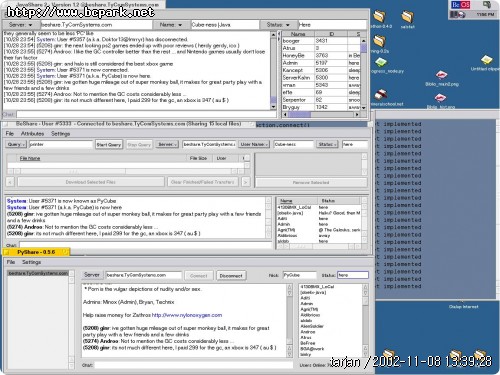Click PyShare Disconnect button
Image resolution: width=500 pixels, height=375 pixels.
231,276
